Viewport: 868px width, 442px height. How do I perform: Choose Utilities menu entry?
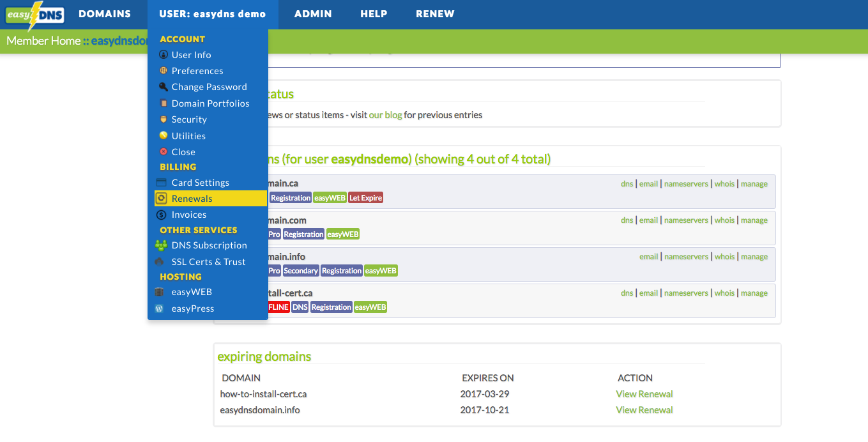(x=188, y=136)
